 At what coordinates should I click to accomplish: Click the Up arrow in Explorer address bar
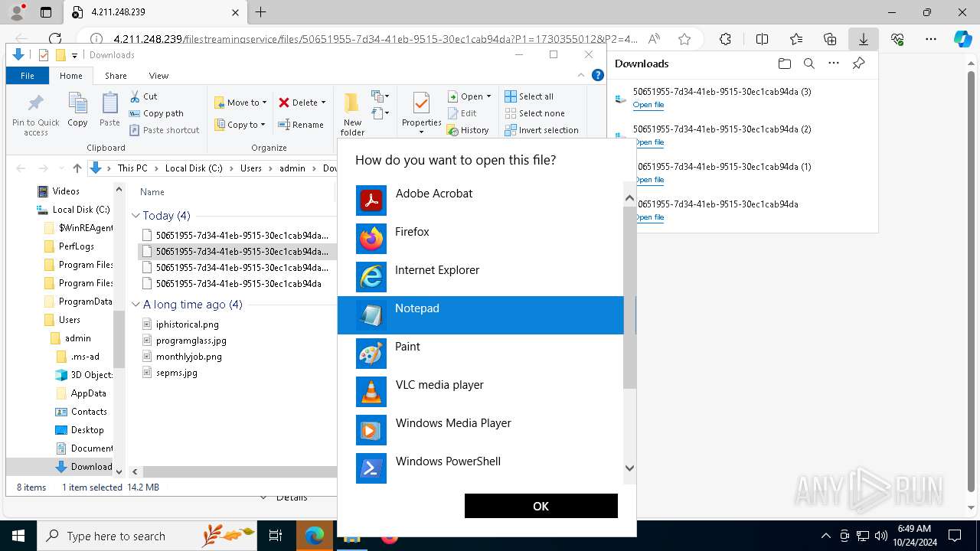click(77, 168)
